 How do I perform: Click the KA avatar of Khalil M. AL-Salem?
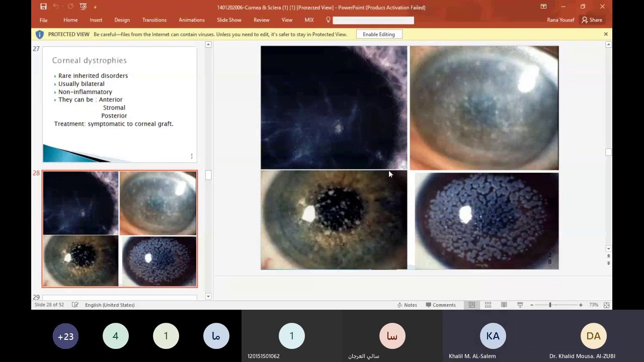tap(493, 336)
